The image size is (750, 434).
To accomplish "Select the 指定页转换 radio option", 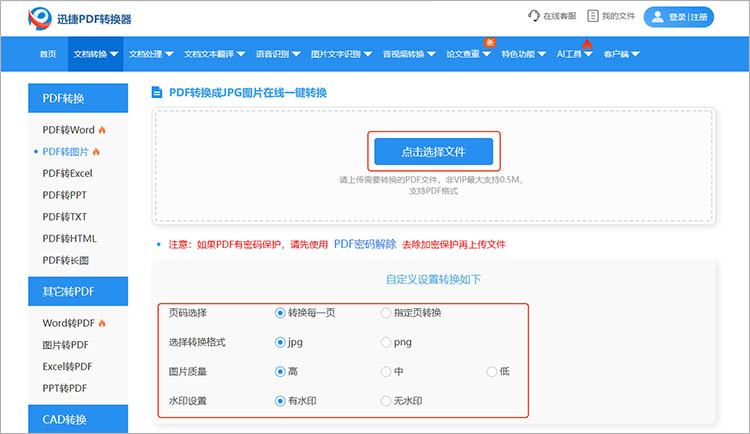I will click(386, 313).
